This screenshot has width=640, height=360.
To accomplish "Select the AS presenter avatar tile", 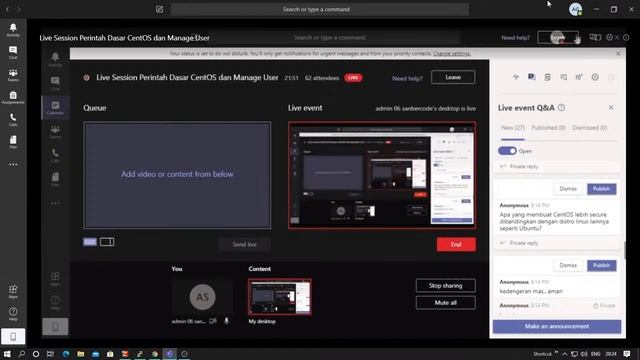I will point(202,297).
